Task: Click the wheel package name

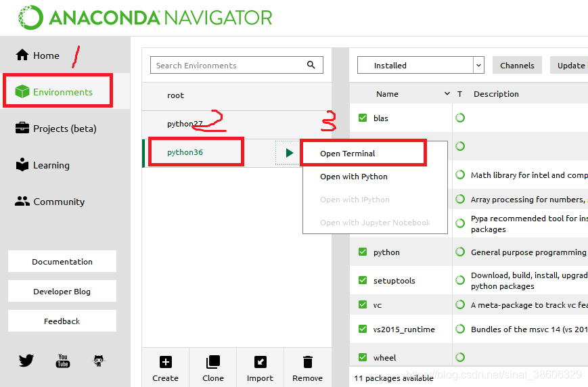Action: [x=384, y=358]
